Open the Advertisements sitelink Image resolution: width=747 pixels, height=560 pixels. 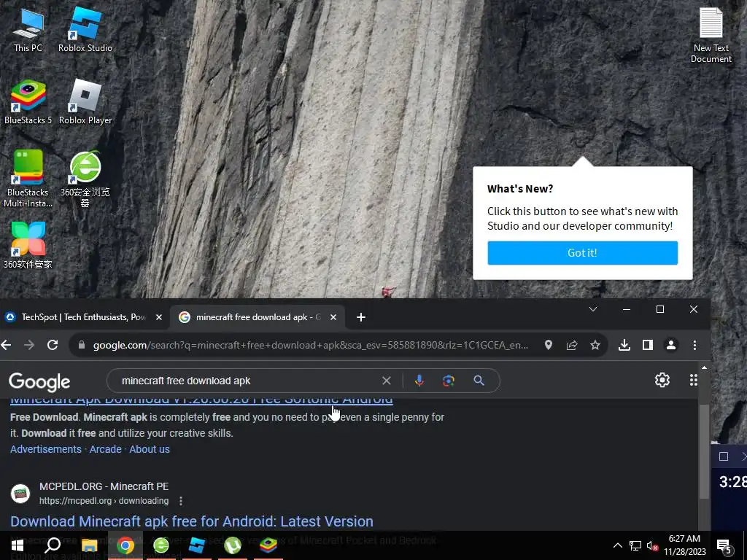tap(46, 449)
